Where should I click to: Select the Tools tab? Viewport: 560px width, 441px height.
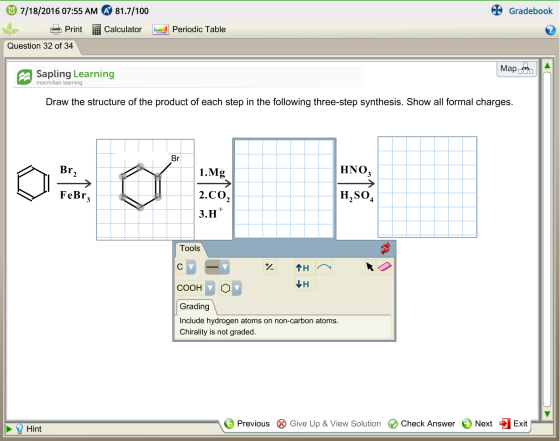click(x=190, y=248)
